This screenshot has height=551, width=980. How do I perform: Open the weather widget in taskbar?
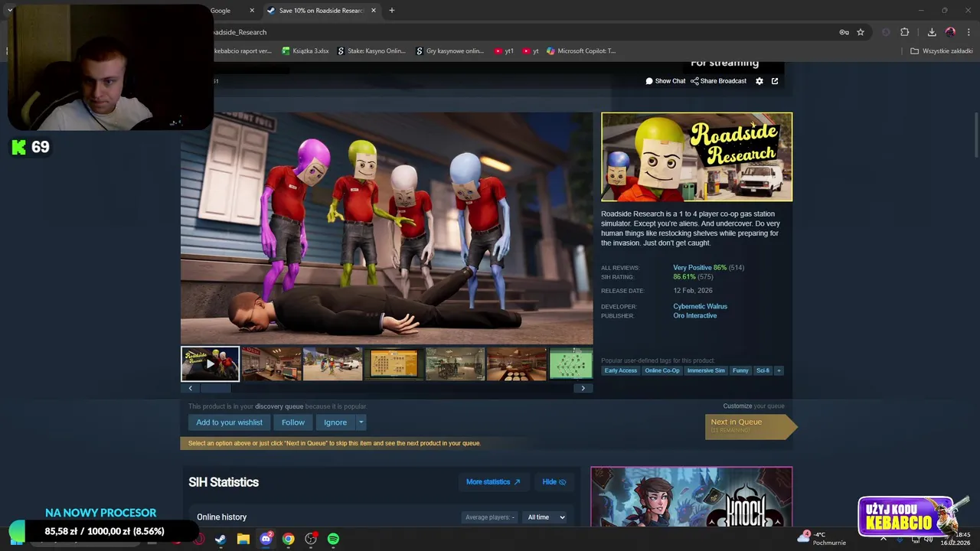822,538
